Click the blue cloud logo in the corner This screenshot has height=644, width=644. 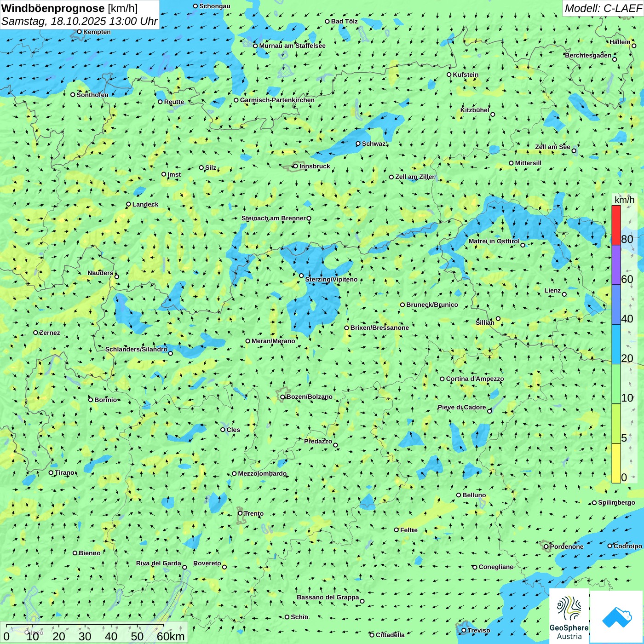[617, 617]
